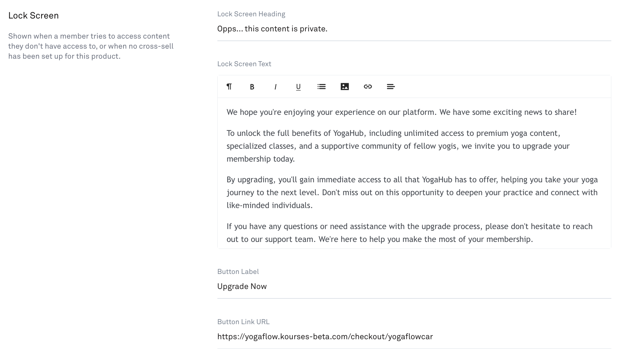Click the Lock Screen section title
Screen dimensions: 622x364
click(x=34, y=16)
